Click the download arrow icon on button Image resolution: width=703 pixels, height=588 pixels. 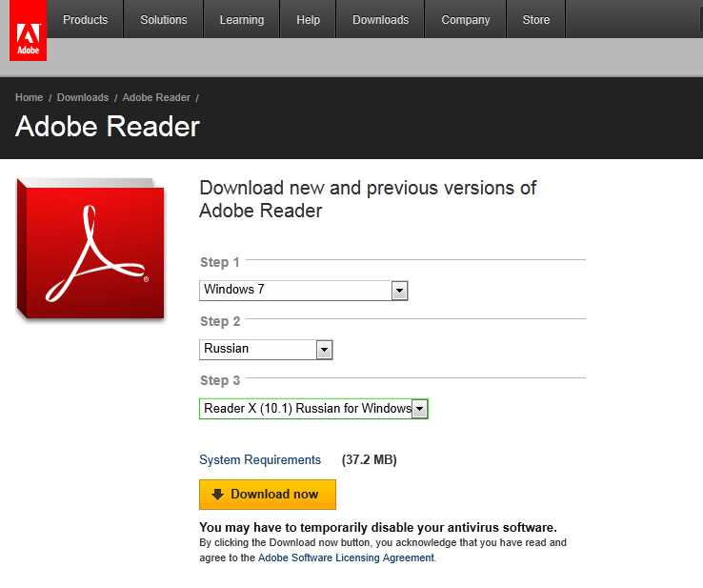pos(217,495)
